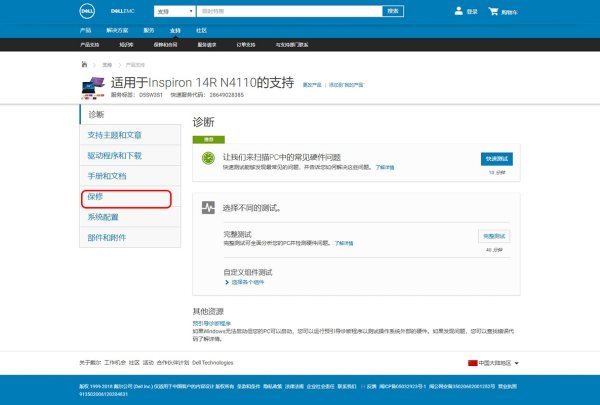
Task: Focus the search text field in the header
Action: pyautogui.click(x=290, y=11)
